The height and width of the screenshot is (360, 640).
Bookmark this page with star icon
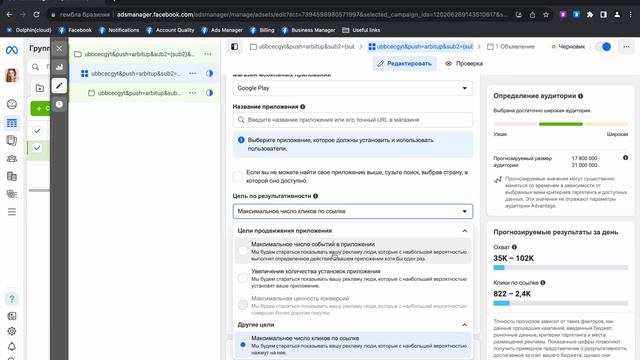coord(546,15)
